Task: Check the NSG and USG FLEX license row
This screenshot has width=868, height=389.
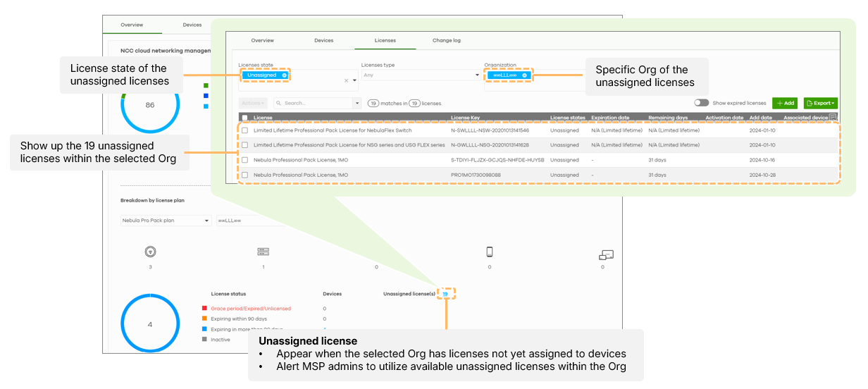Action: coord(244,145)
